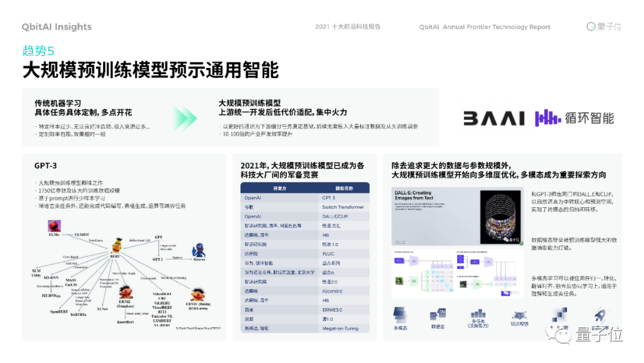
Task: Click the Bert character icon above BERT
Action: pos(117,245)
